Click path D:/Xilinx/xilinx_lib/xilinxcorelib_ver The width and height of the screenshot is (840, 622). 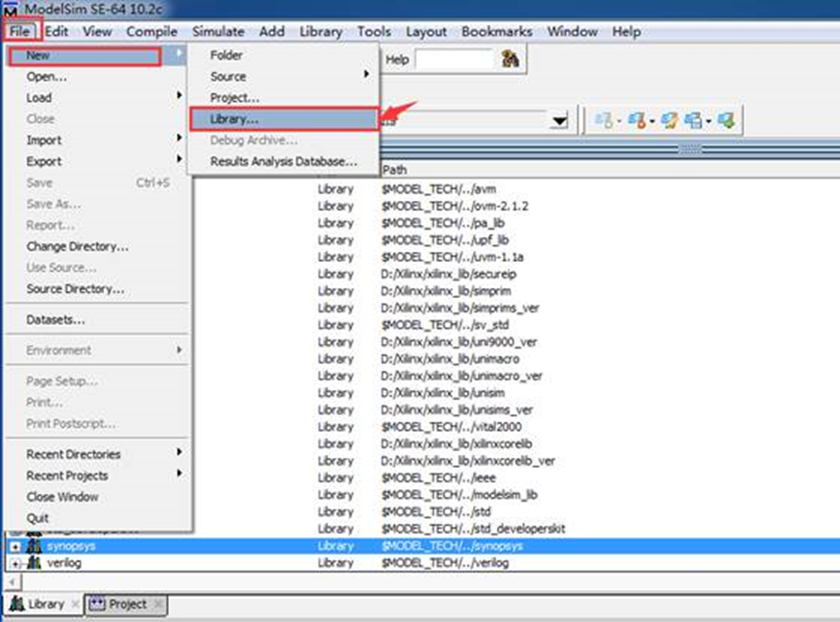click(x=468, y=461)
